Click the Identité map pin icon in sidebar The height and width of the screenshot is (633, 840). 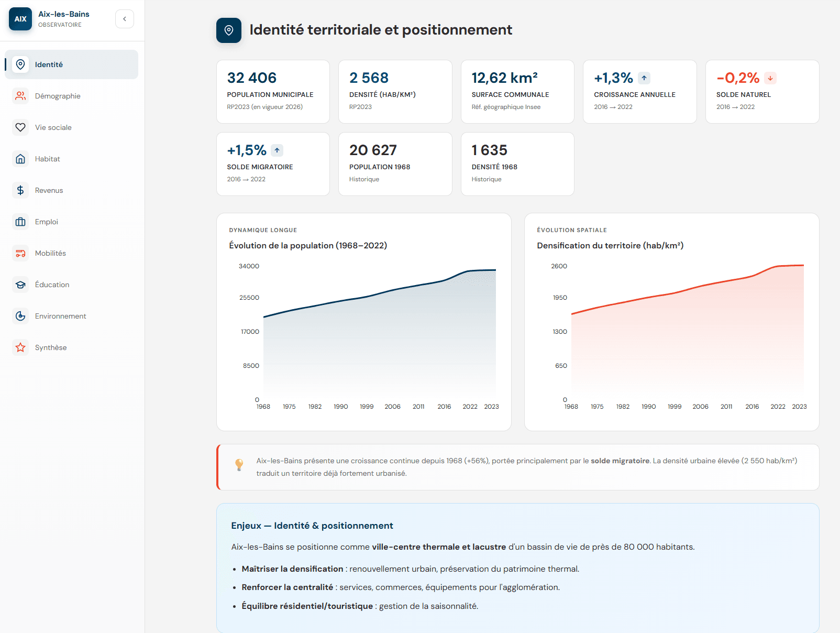20,64
